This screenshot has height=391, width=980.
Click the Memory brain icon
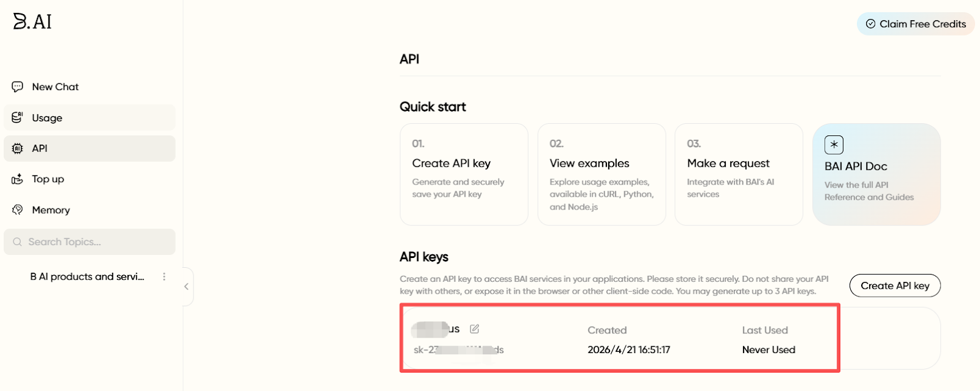pyautogui.click(x=18, y=210)
